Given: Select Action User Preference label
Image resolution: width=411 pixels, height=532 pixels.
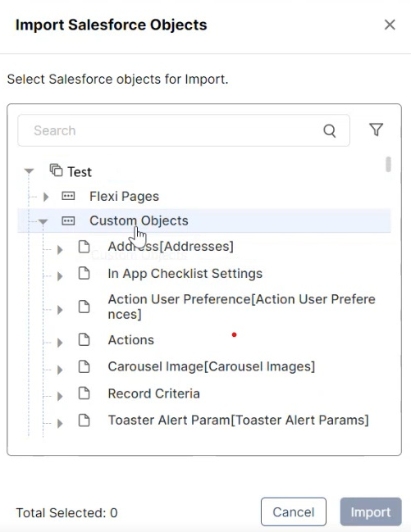Looking at the screenshot, I should pos(241,307).
